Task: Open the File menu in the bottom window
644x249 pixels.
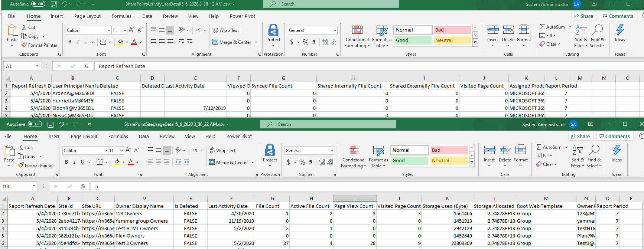Action: [x=8, y=137]
